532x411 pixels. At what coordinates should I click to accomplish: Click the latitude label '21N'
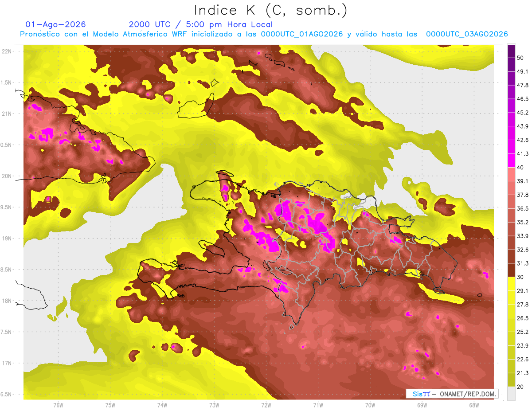pos(7,114)
